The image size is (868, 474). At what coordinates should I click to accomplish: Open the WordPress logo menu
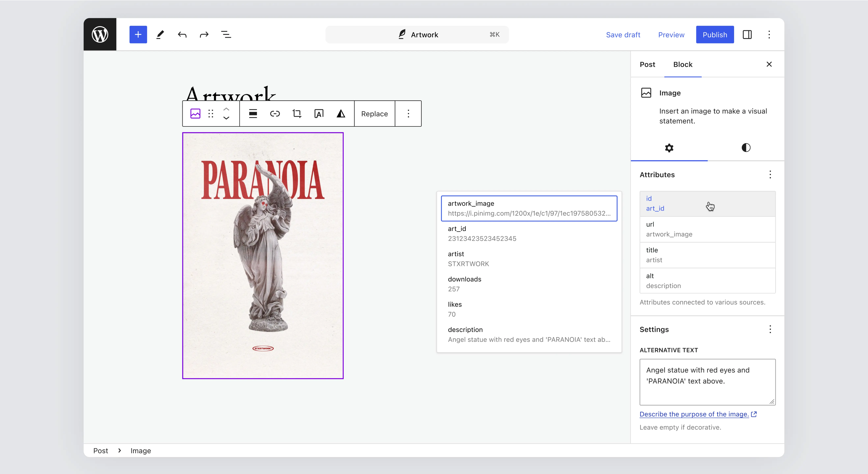coord(100,34)
